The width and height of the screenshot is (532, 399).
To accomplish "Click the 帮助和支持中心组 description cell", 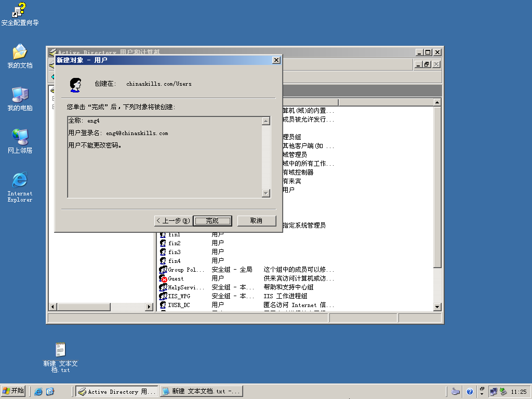I will [288, 287].
